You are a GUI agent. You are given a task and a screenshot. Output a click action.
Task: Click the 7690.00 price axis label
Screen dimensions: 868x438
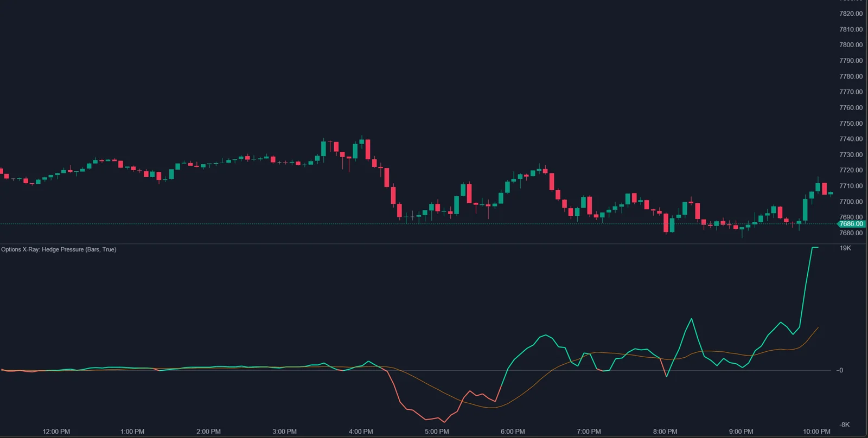point(851,217)
